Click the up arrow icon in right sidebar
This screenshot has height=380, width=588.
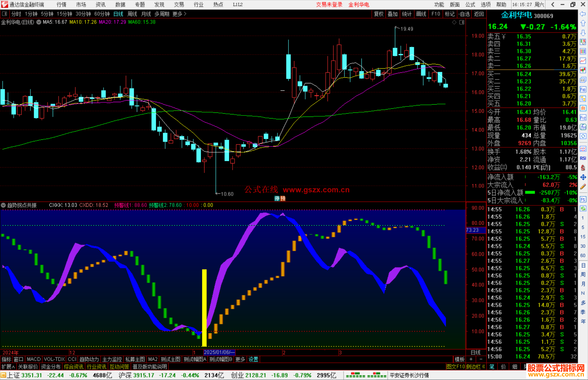click(x=583, y=23)
